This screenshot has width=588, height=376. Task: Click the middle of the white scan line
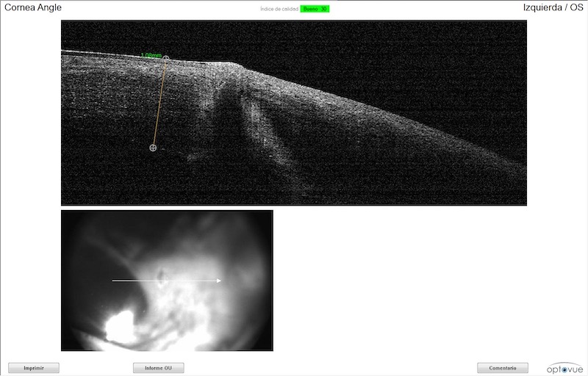coord(166,281)
